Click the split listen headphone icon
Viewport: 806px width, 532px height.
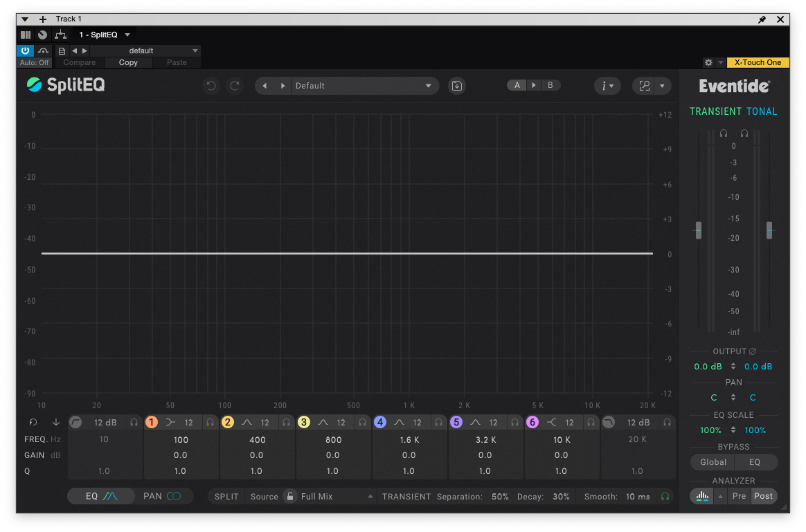click(665, 496)
